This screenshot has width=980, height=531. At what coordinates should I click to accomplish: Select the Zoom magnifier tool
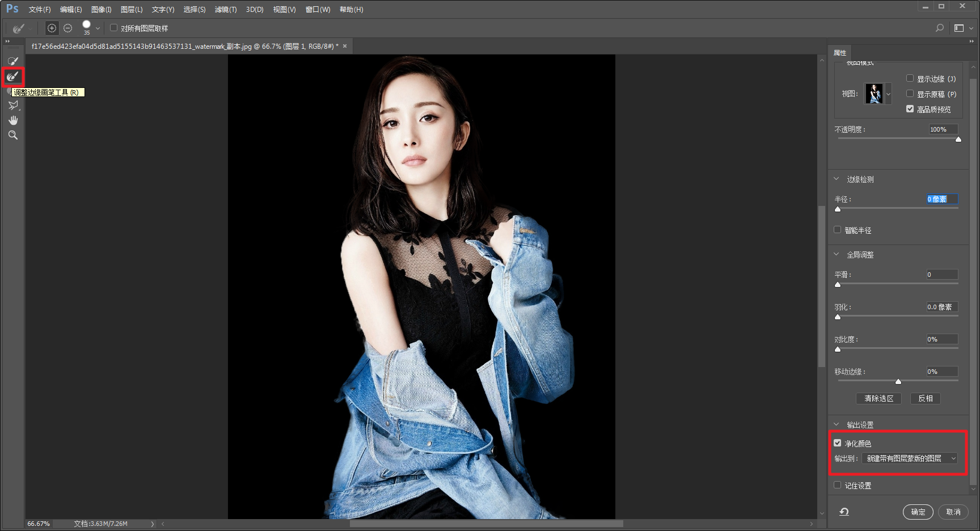click(12, 135)
